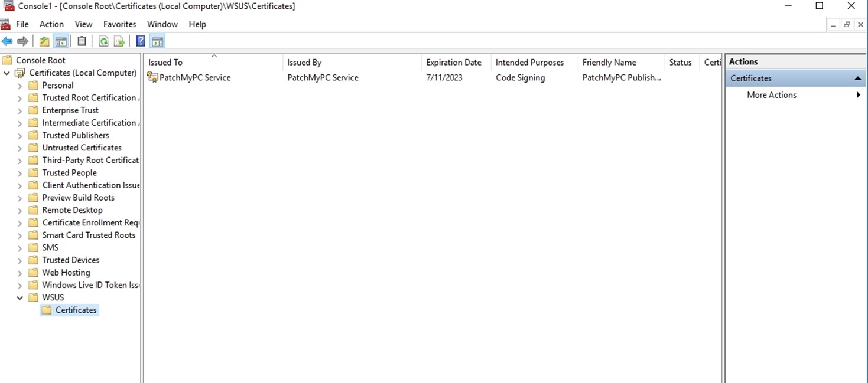The height and width of the screenshot is (383, 868).
Task: Collapse the WSUS store node
Action: pyautogui.click(x=19, y=297)
